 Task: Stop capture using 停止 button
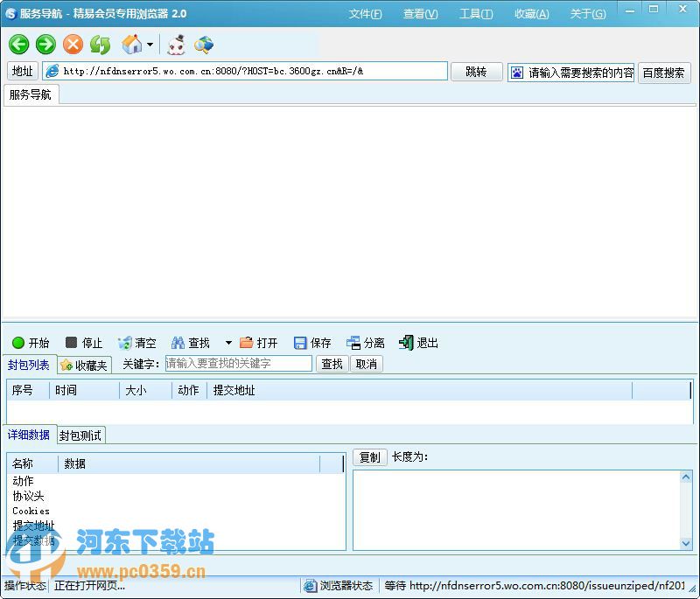(84, 343)
